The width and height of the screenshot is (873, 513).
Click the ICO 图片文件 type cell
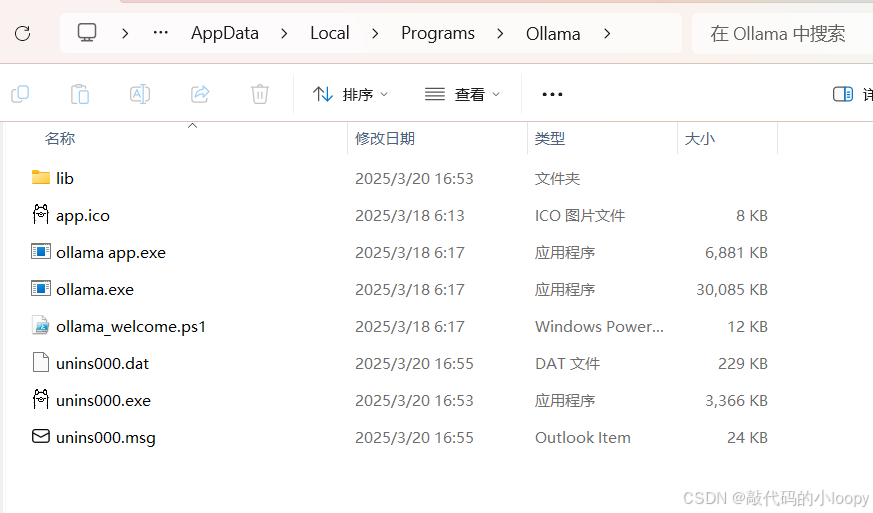580,216
